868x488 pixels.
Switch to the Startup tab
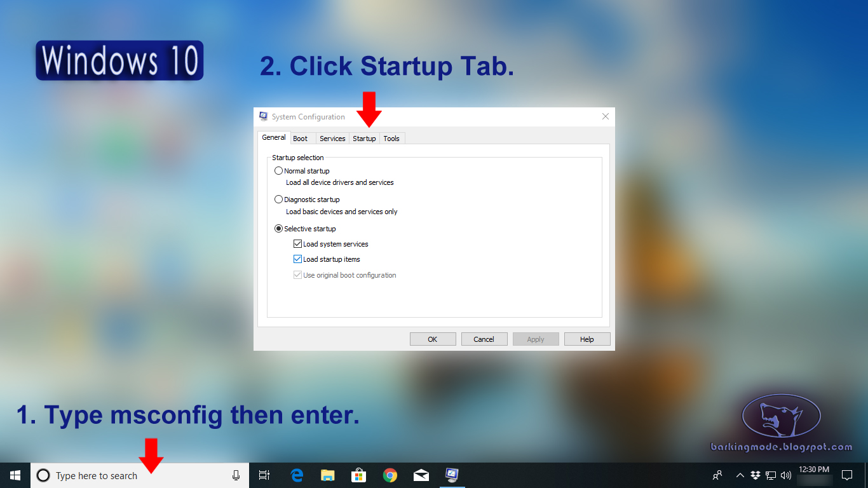point(364,138)
